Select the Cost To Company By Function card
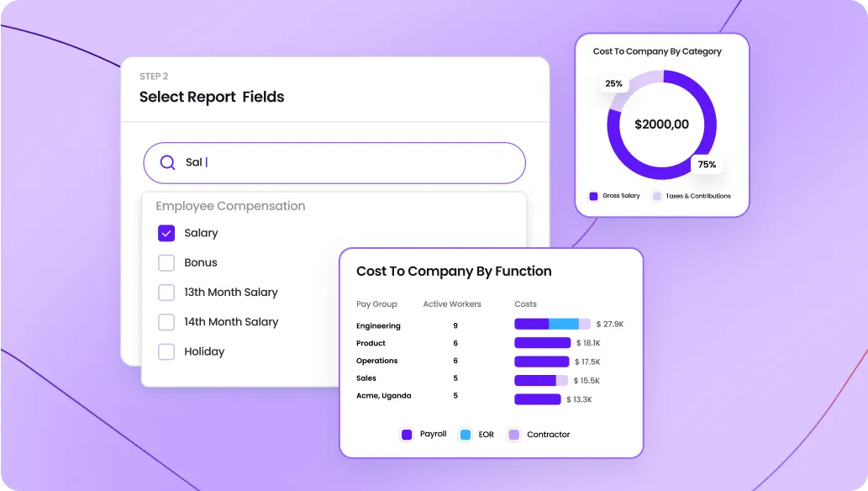The image size is (868, 491). point(453,271)
